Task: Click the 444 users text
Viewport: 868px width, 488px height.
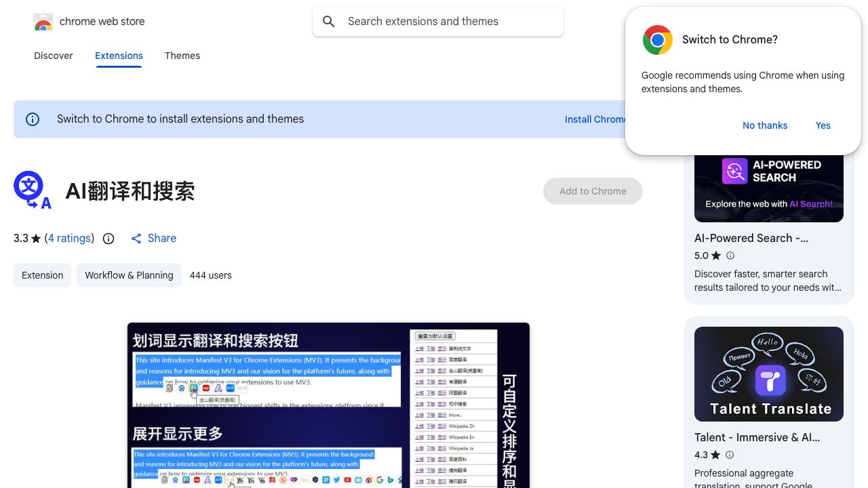Action: [x=211, y=275]
